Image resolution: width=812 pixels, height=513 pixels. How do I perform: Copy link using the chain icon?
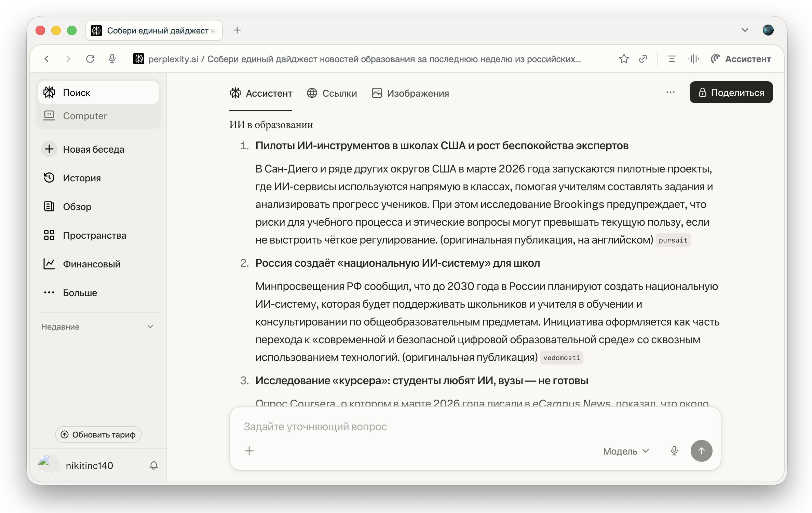tap(643, 59)
